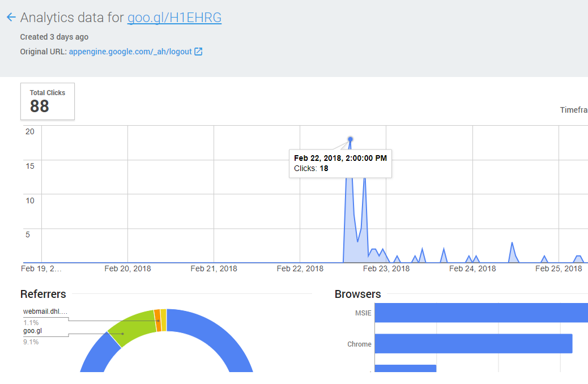The height and width of the screenshot is (384, 588).
Task: Select the yellow slice of the Referrers donut
Action: point(164,320)
